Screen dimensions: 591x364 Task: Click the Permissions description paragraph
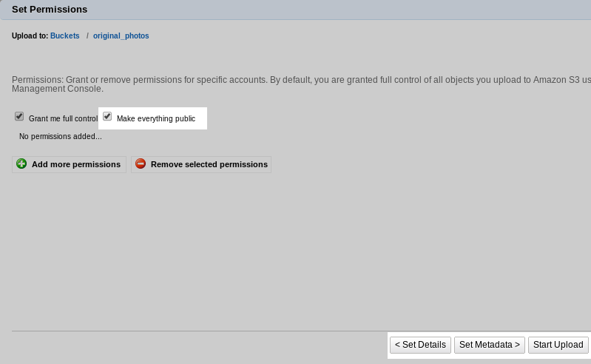[301, 84]
